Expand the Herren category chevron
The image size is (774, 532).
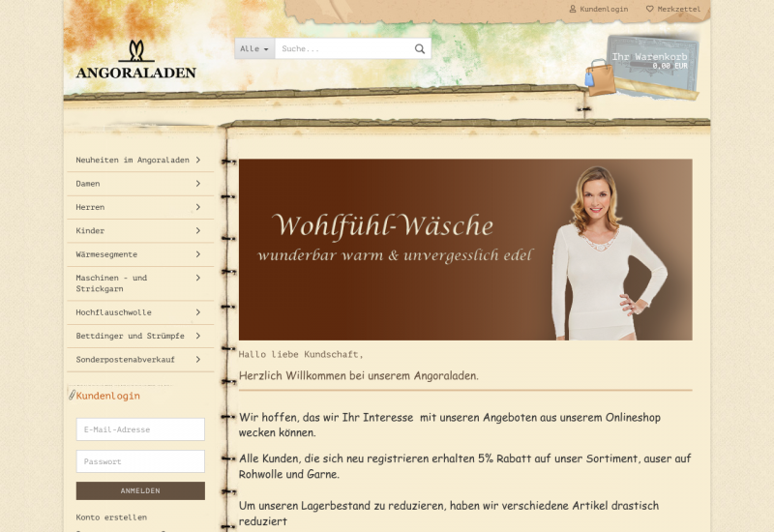click(197, 207)
